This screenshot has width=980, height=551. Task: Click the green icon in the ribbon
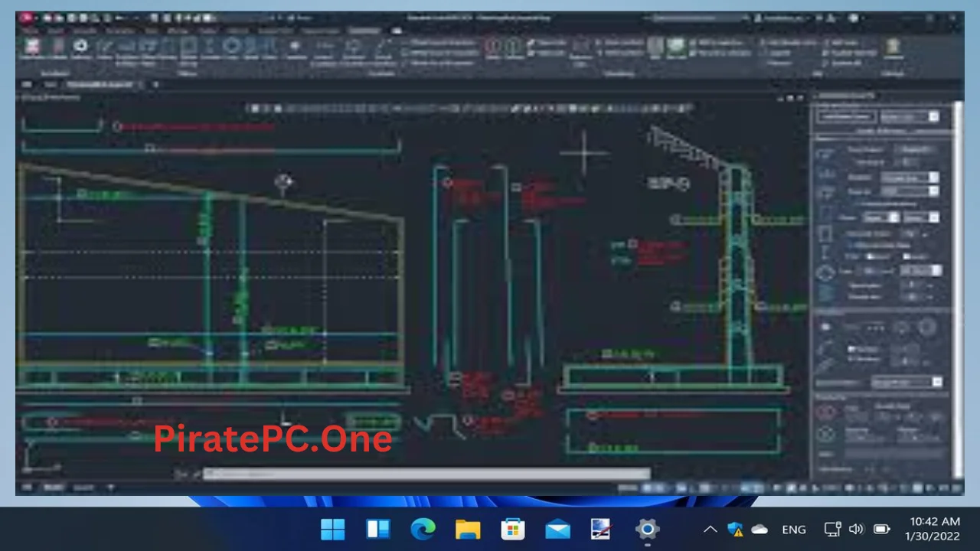(676, 47)
